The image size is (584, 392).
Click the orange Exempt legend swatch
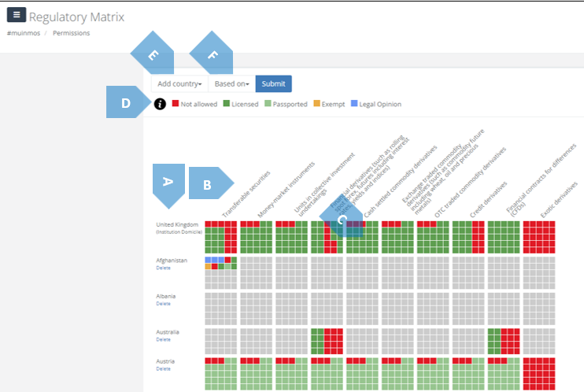coord(317,104)
